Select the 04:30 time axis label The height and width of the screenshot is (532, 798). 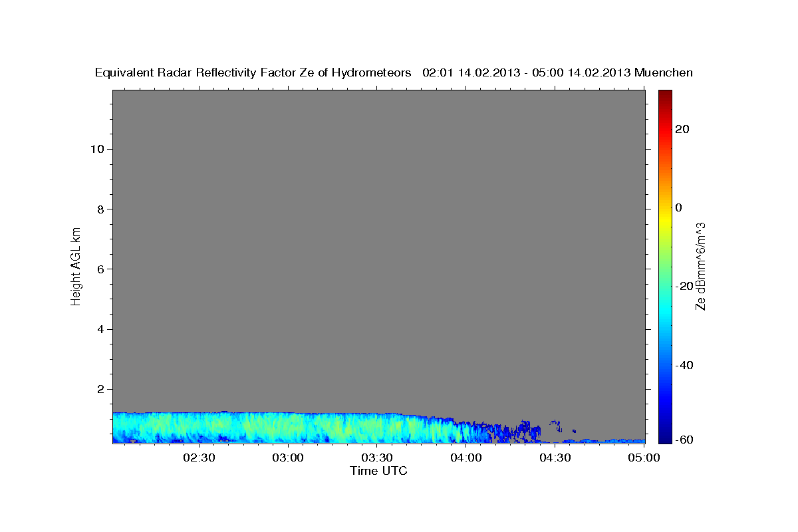click(555, 458)
